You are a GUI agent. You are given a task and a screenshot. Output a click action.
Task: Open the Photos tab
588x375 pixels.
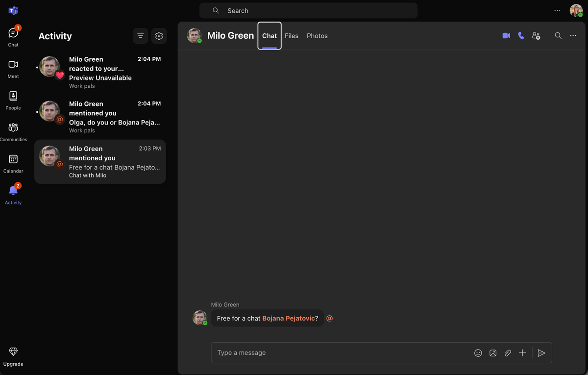point(317,35)
